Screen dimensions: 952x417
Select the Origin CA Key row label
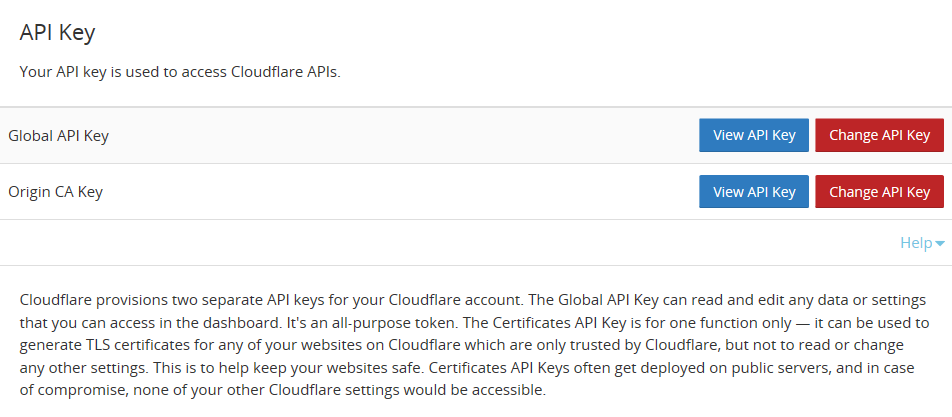55,192
